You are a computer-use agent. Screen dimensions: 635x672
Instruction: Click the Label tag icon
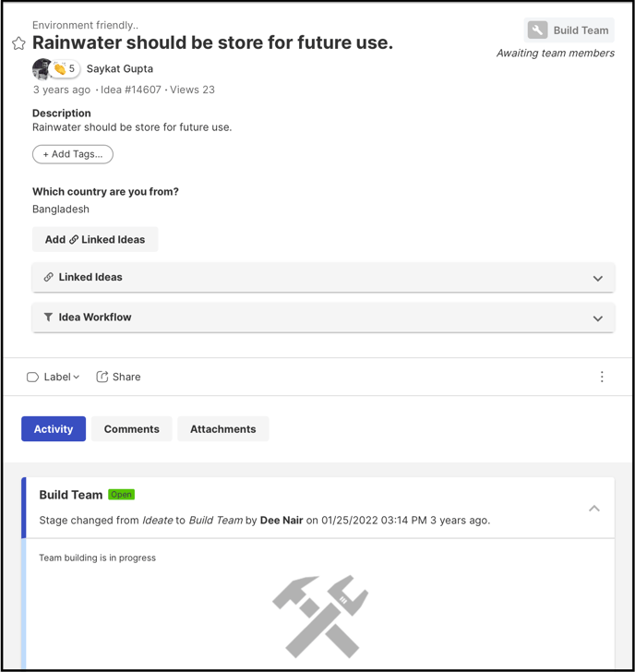[32, 378]
